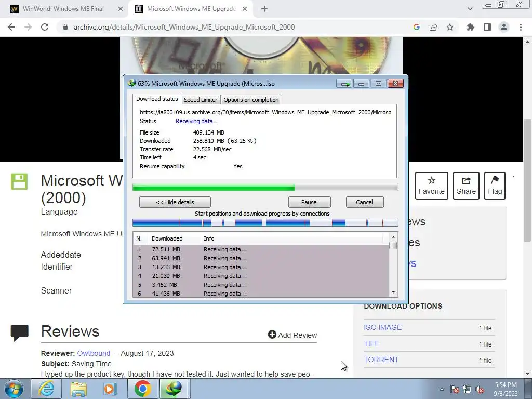Open the Action Center flag tray icon
532x399 pixels.
[455, 389]
